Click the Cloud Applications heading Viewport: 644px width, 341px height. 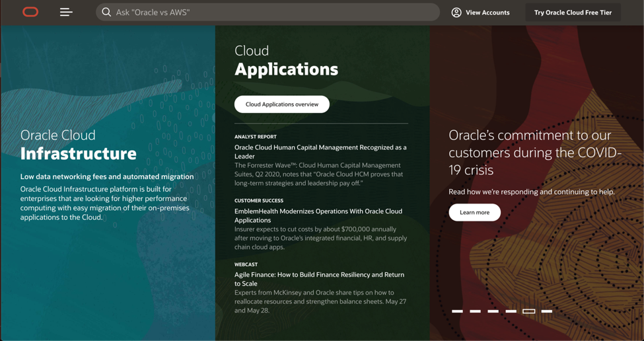click(x=286, y=61)
